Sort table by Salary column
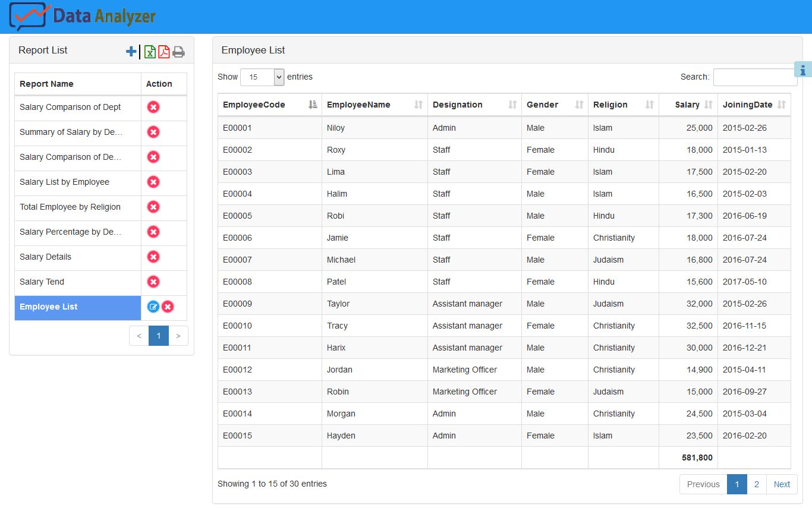This screenshot has width=812, height=508. point(688,105)
